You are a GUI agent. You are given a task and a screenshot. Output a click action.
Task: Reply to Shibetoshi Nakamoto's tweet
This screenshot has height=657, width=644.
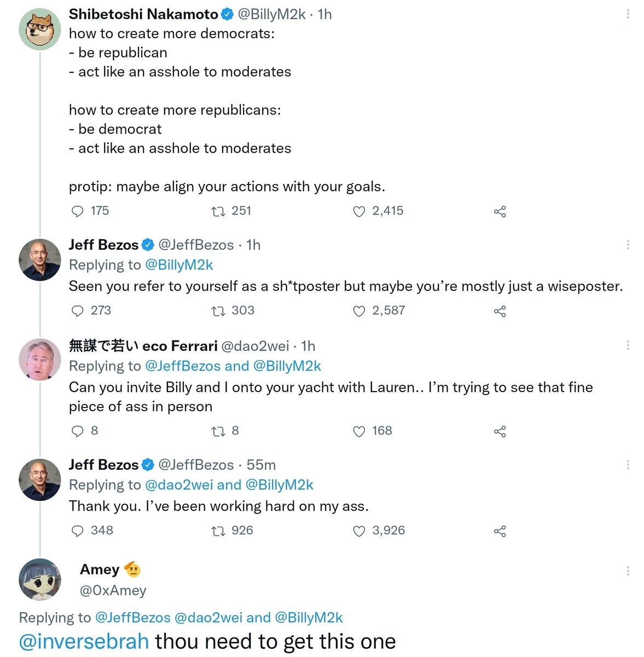pos(78,211)
